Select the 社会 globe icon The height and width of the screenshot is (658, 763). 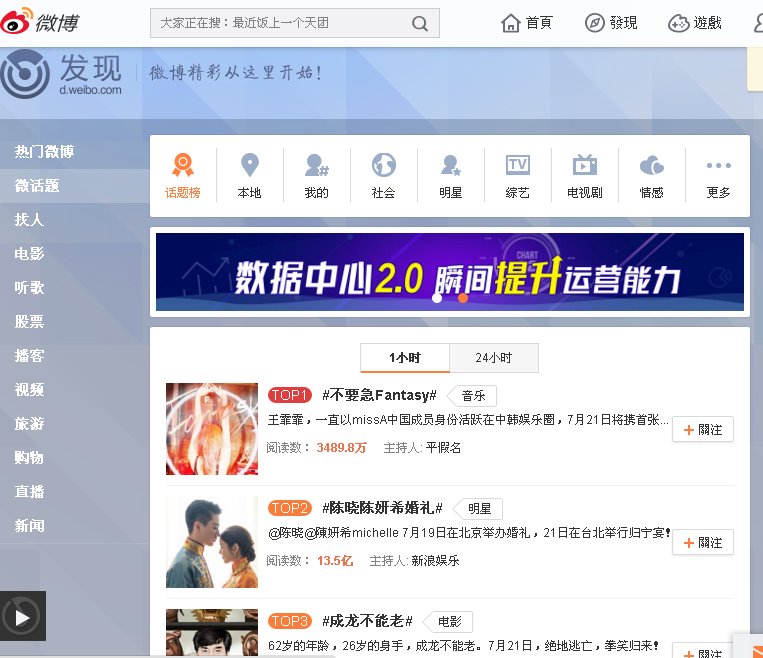383,165
